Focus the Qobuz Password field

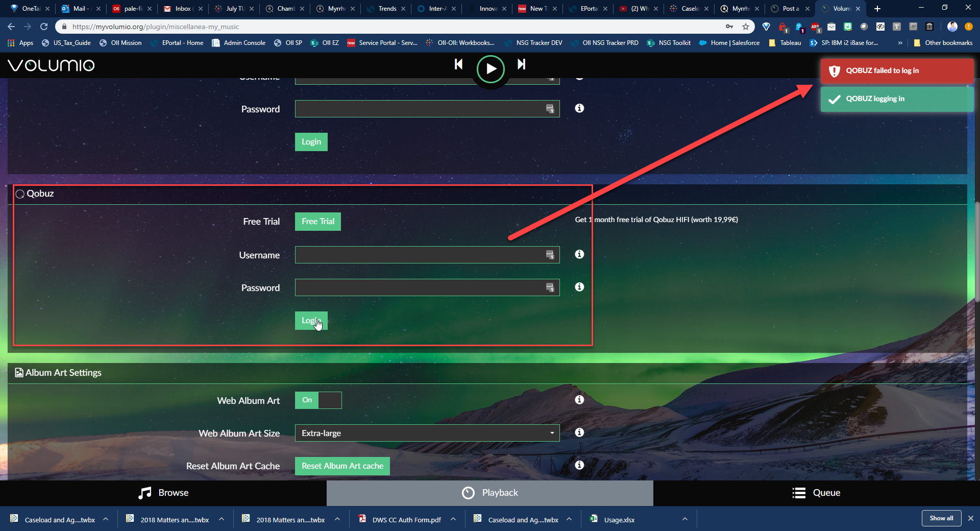pos(427,287)
